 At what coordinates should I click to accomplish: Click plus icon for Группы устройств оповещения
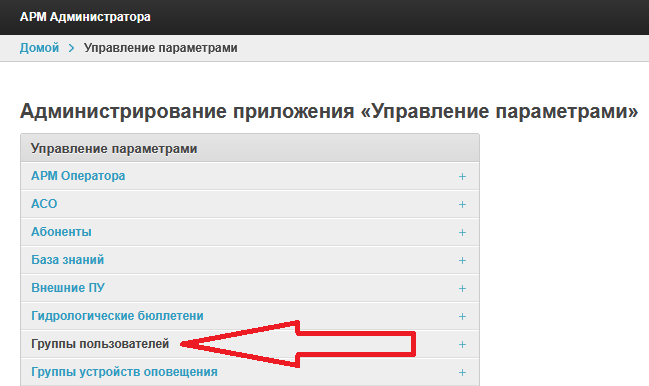(462, 372)
